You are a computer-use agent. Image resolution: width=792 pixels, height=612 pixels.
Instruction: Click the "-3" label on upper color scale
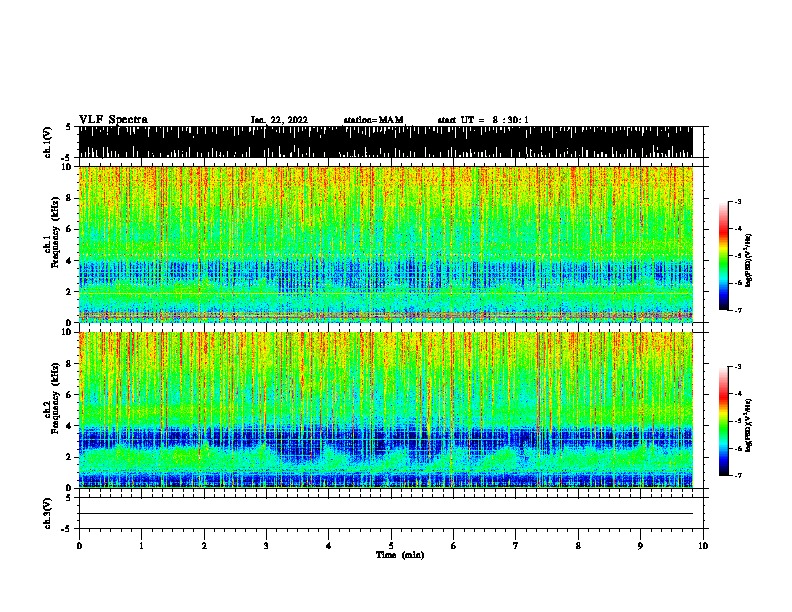pos(737,202)
